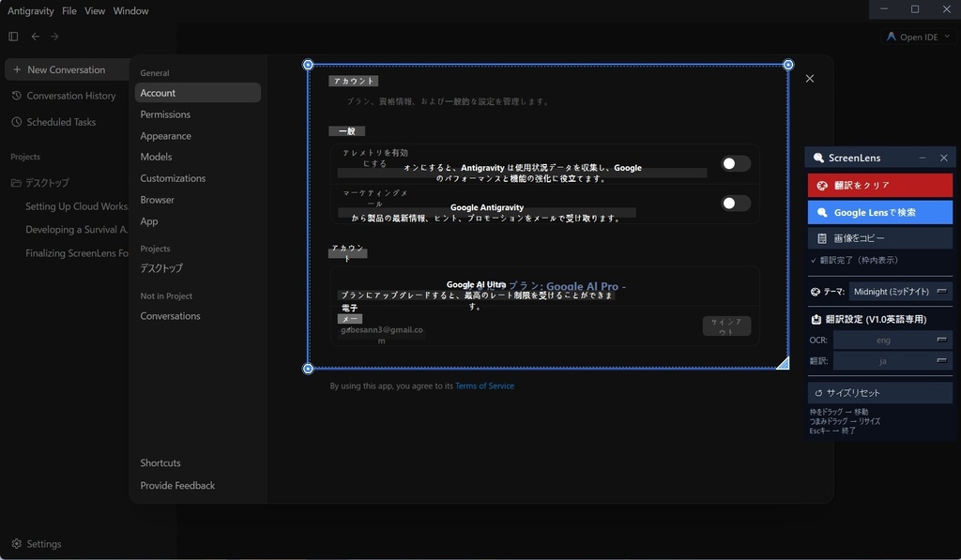Click the icon beside 翻訳設定 heading
961x560 pixels.
click(816, 319)
